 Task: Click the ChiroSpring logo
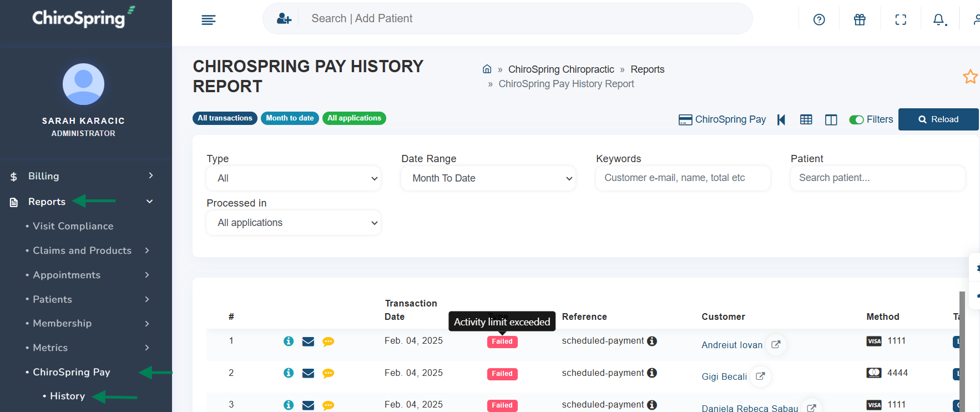83,18
